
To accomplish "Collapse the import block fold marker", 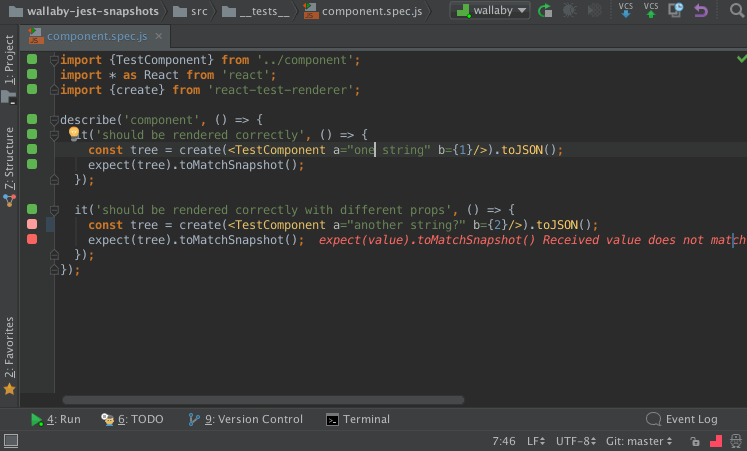I will pyautogui.click(x=54, y=60).
